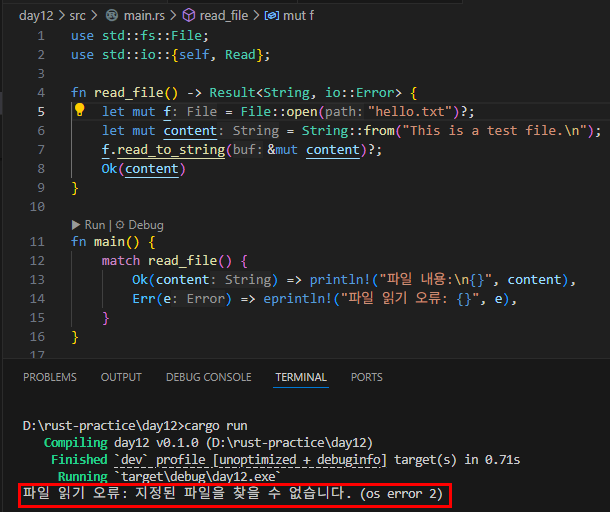This screenshot has height=512, width=610.
Task: Click Result<String, io::Error> return type
Action: coord(305,93)
